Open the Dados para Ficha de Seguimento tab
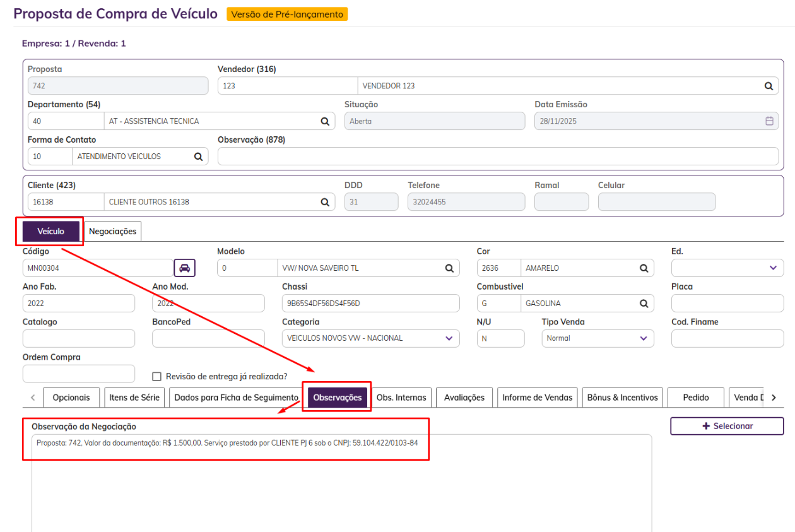 pos(236,398)
